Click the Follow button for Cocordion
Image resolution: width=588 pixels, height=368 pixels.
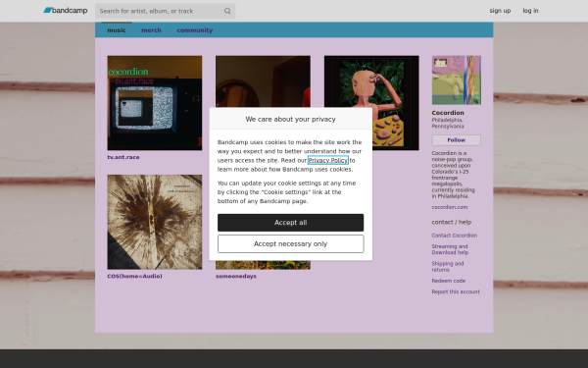[x=456, y=140]
